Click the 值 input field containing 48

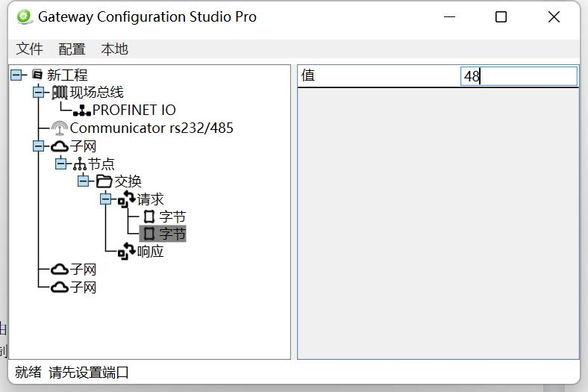tap(519, 76)
